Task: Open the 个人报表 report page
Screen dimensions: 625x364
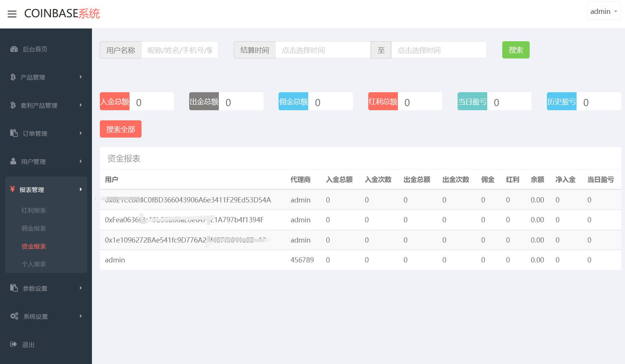Action: (34, 264)
